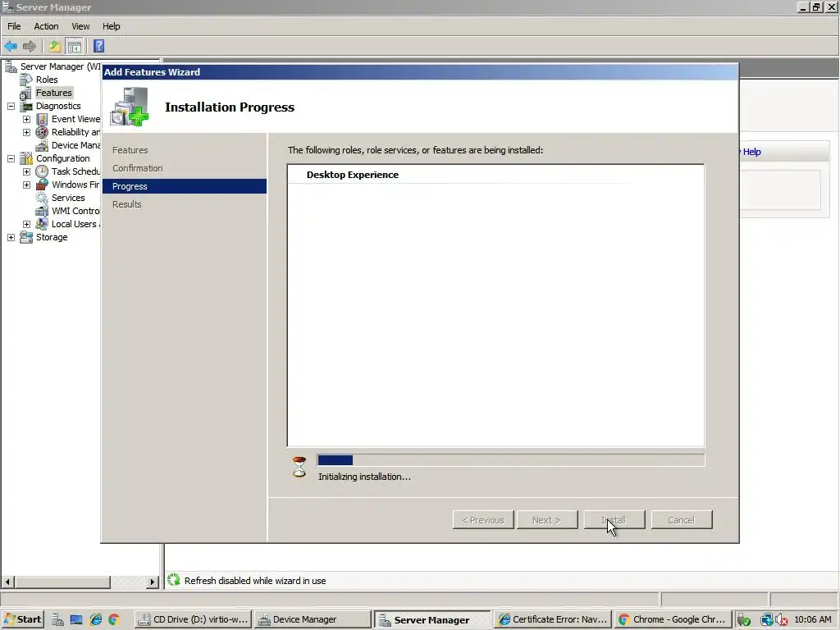This screenshot has width=840, height=630.
Task: Launch Server Manager quick launch icon
Action: (58, 620)
